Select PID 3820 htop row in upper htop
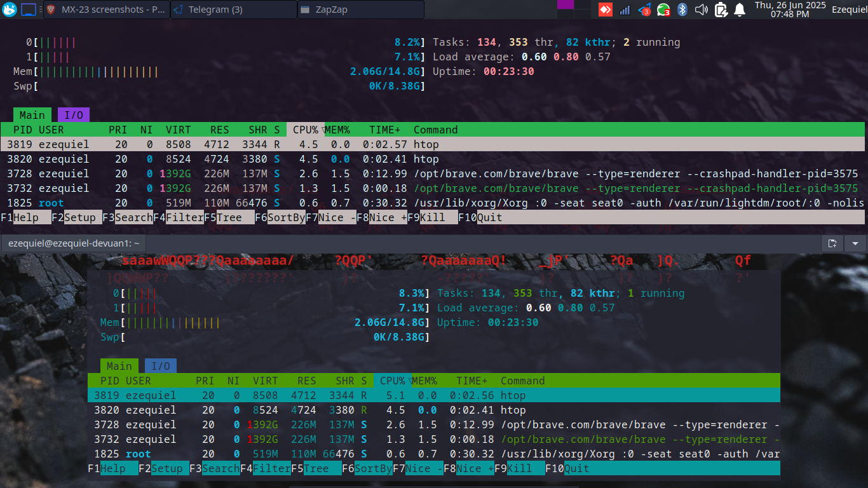Image resolution: width=868 pixels, height=488 pixels. [x=433, y=159]
